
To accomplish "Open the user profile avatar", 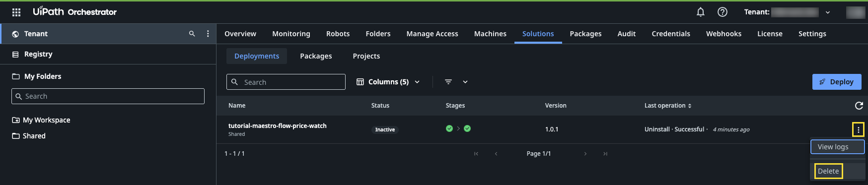I will (x=856, y=12).
